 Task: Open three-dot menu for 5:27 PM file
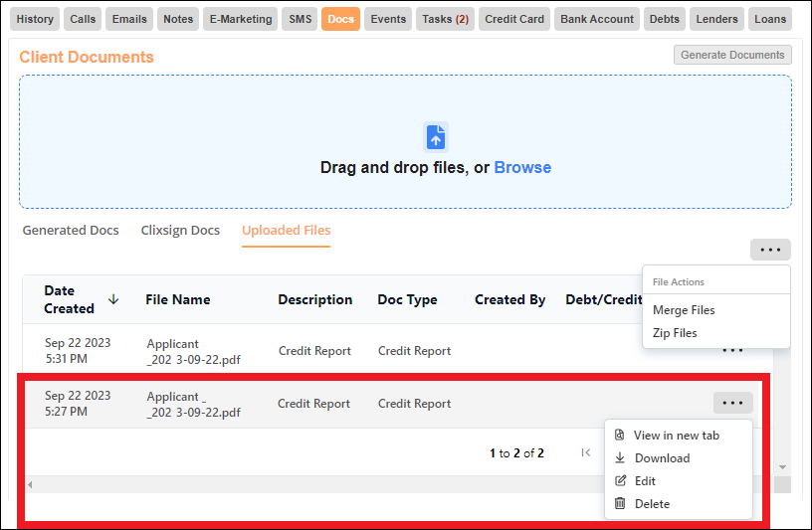pyautogui.click(x=732, y=403)
